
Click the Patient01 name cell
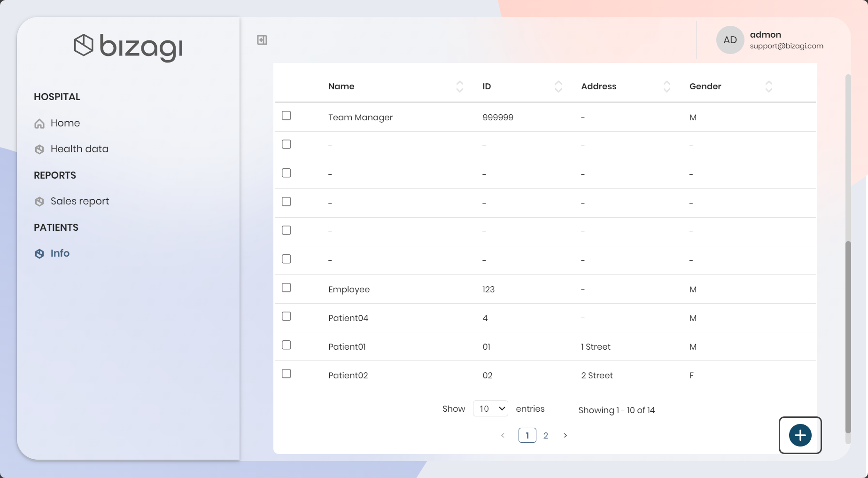[x=347, y=347]
